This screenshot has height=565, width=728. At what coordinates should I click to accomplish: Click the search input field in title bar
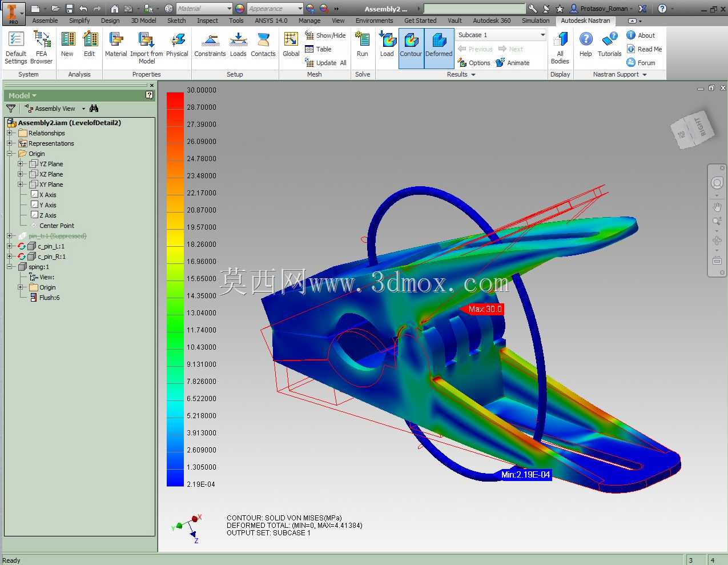[474, 9]
